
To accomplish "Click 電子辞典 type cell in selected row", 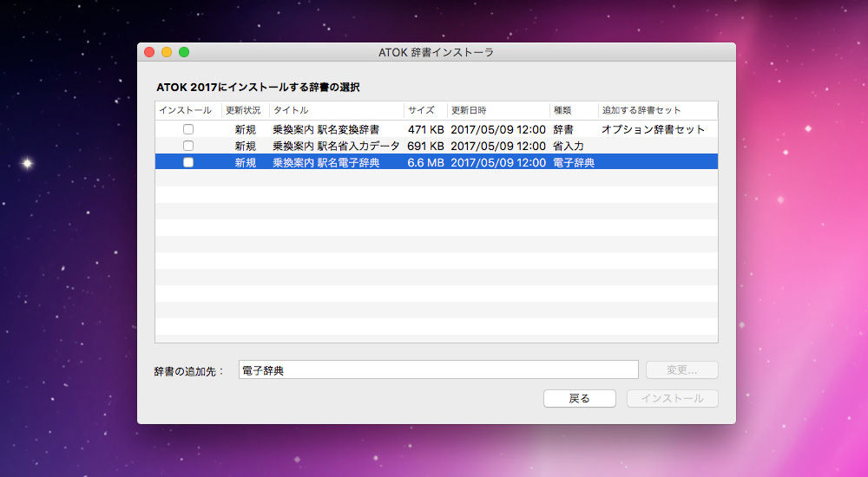I will point(574,163).
